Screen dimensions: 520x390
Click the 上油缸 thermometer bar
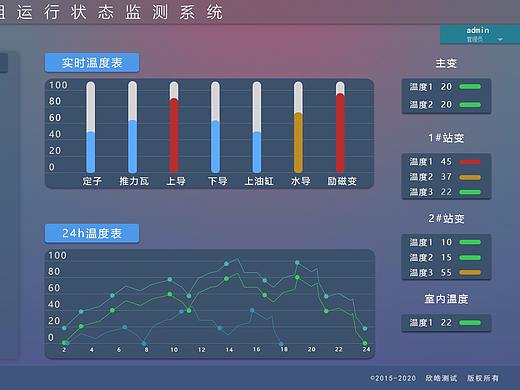(x=257, y=127)
